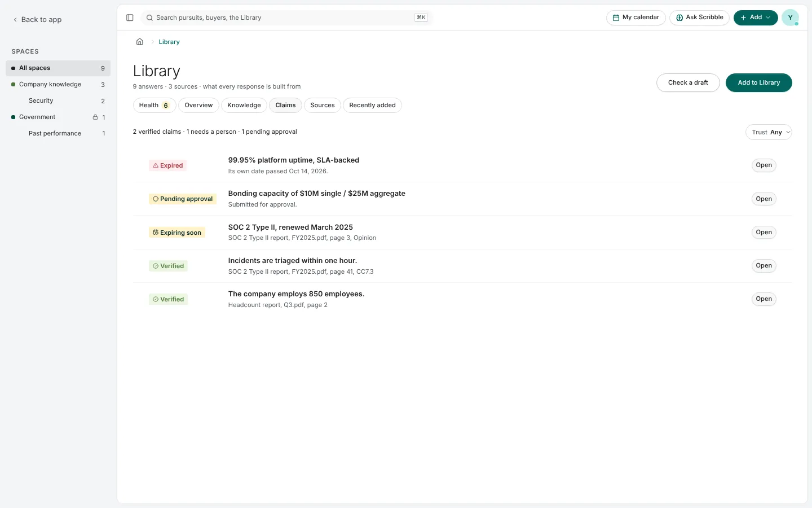
Task: Click the Pending approval badge
Action: click(183, 199)
